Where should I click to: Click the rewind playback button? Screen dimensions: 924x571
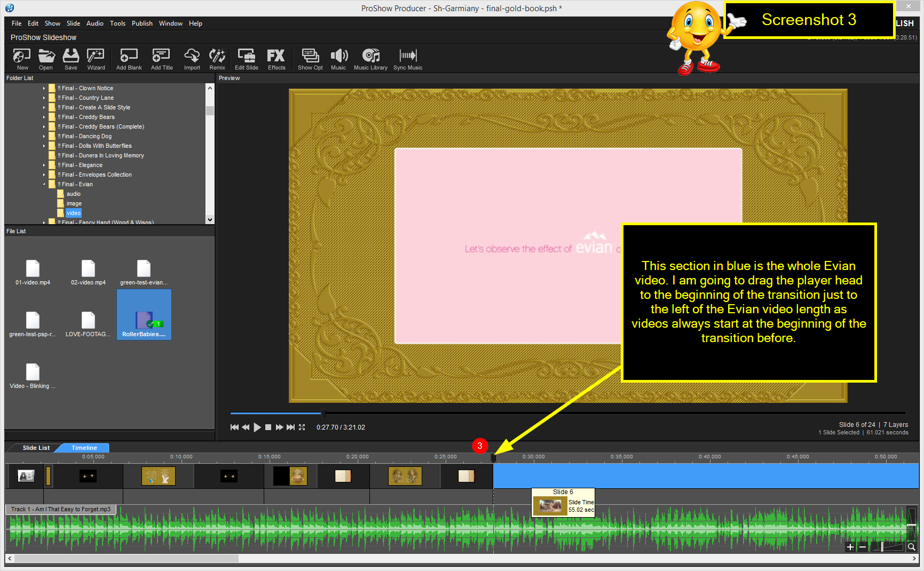pos(246,427)
